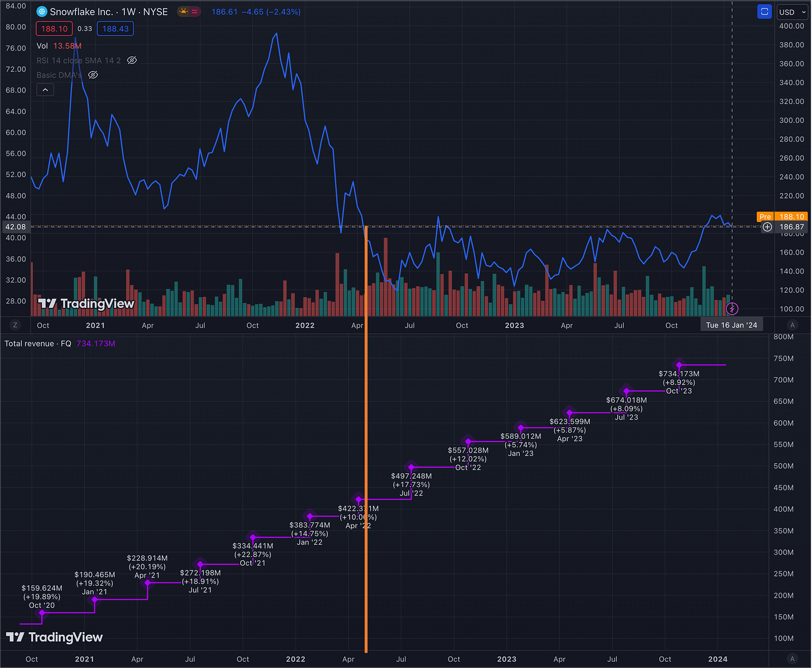812x668 pixels.
Task: Click the 186.61 last price value
Action: [x=224, y=12]
